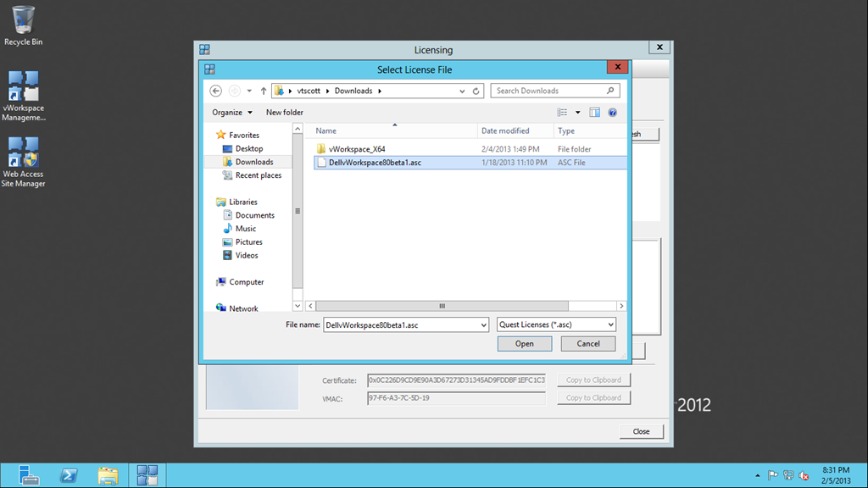The height and width of the screenshot is (488, 868).
Task: Click vtscott in the address path
Action: [309, 91]
